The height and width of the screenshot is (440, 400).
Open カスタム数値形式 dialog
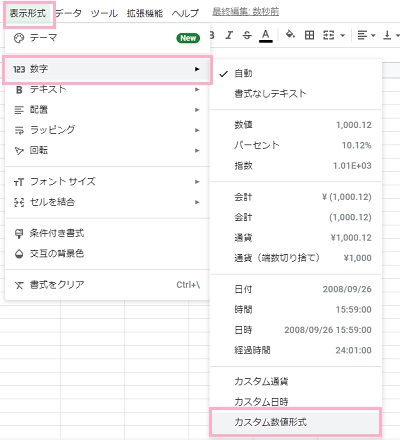(x=296, y=422)
